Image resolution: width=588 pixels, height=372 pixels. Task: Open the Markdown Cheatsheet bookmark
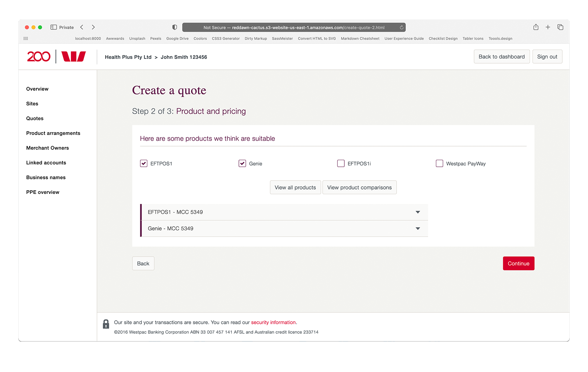pos(360,39)
